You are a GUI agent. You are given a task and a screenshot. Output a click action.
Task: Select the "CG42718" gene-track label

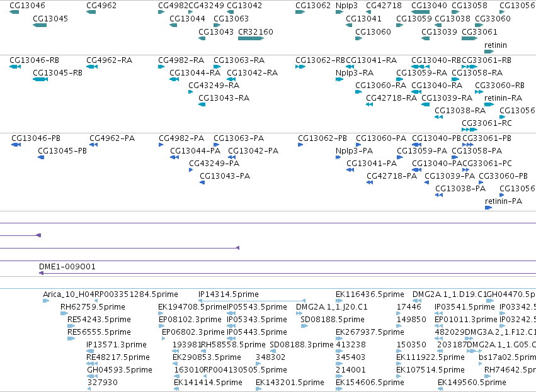click(x=384, y=6)
